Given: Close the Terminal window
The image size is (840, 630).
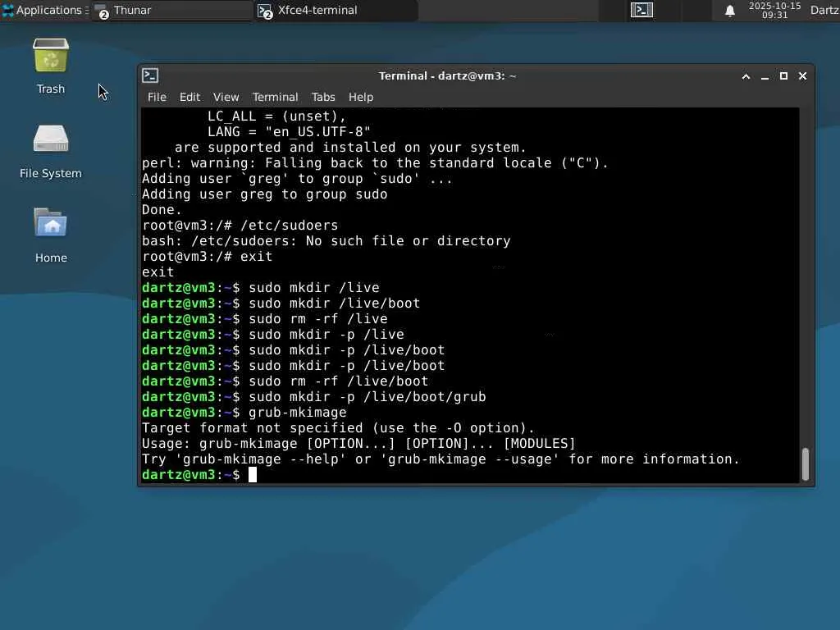Looking at the screenshot, I should pyautogui.click(x=802, y=76).
